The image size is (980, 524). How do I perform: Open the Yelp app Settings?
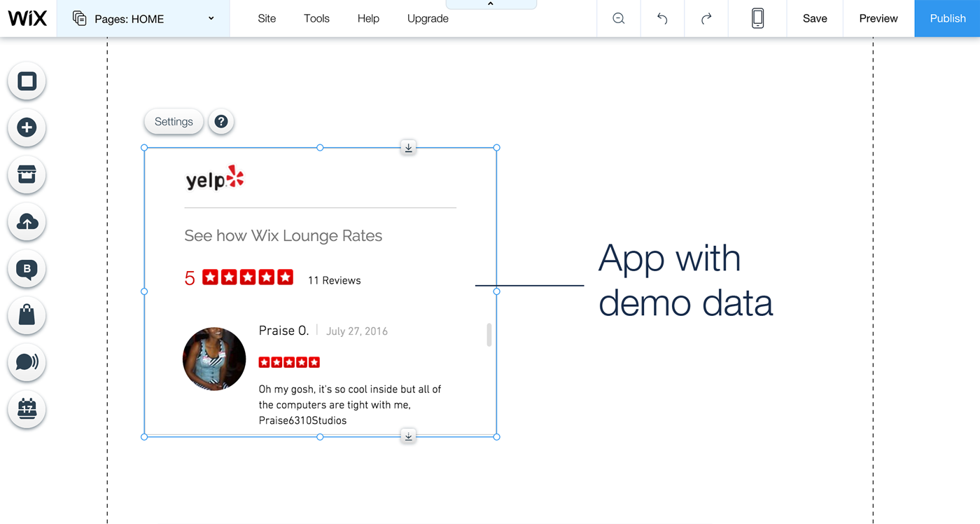(x=174, y=122)
